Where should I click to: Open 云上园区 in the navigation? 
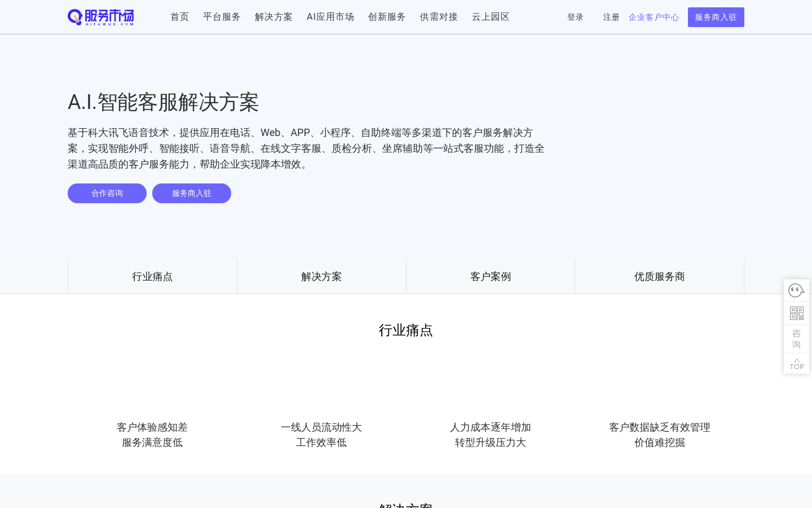tap(491, 17)
